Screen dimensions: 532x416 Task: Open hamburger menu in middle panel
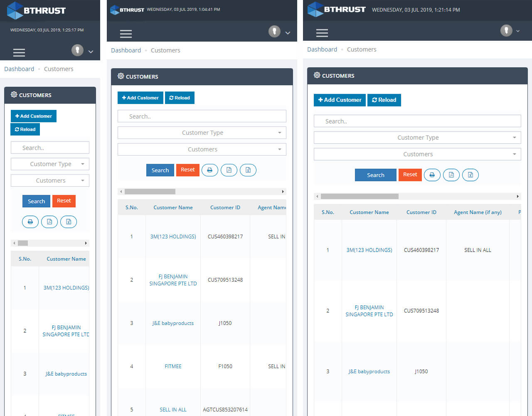point(126,34)
